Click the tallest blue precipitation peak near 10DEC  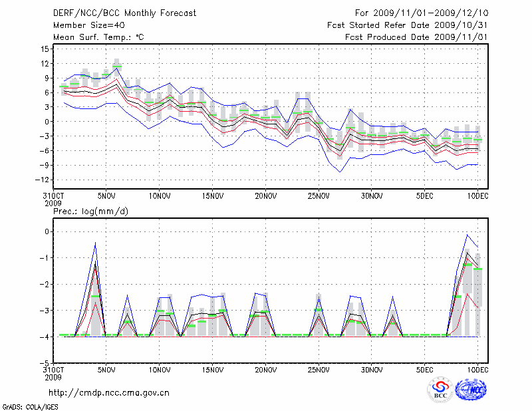467,234
